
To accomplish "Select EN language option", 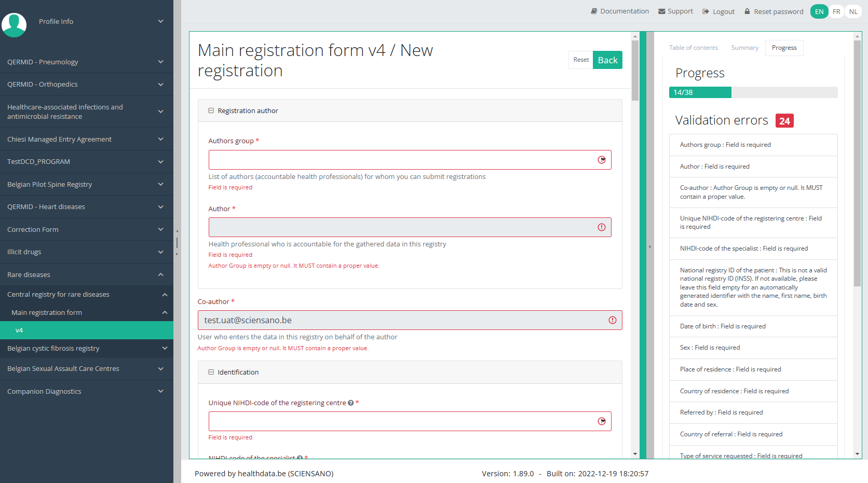I will (x=819, y=11).
